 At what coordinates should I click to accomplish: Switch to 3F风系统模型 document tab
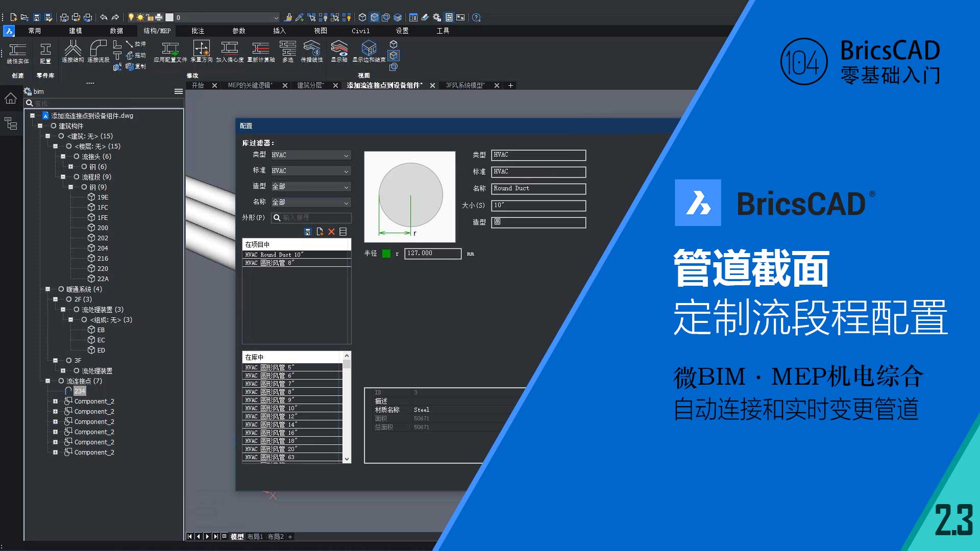[x=464, y=85]
